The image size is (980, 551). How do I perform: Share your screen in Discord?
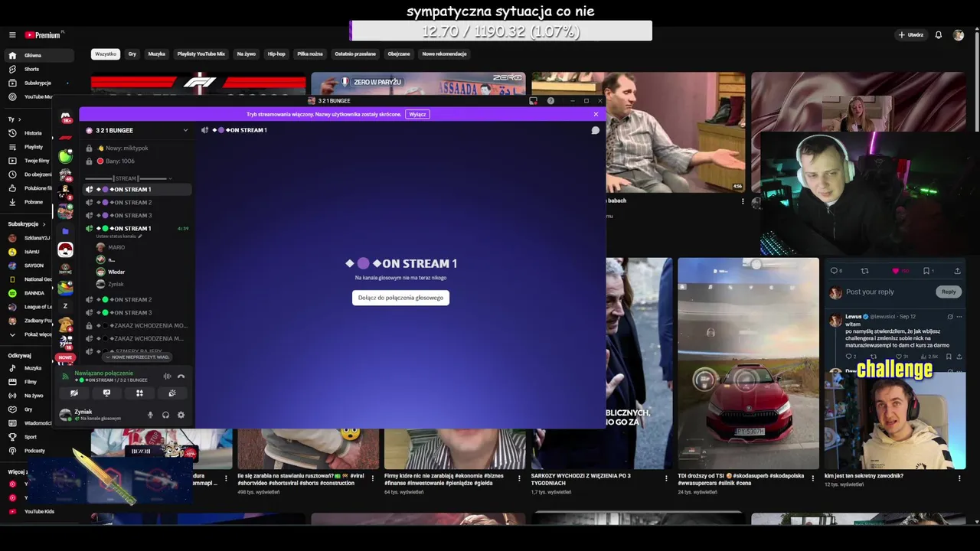[106, 393]
